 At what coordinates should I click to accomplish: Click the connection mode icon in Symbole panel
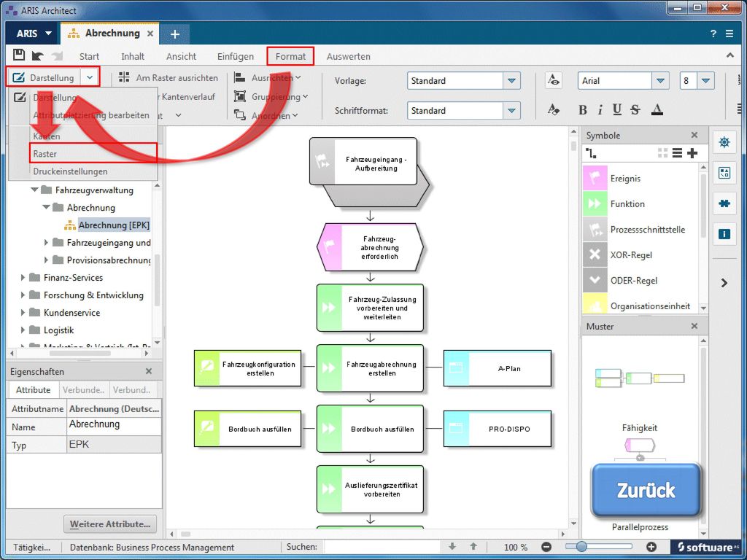pyautogui.click(x=591, y=153)
